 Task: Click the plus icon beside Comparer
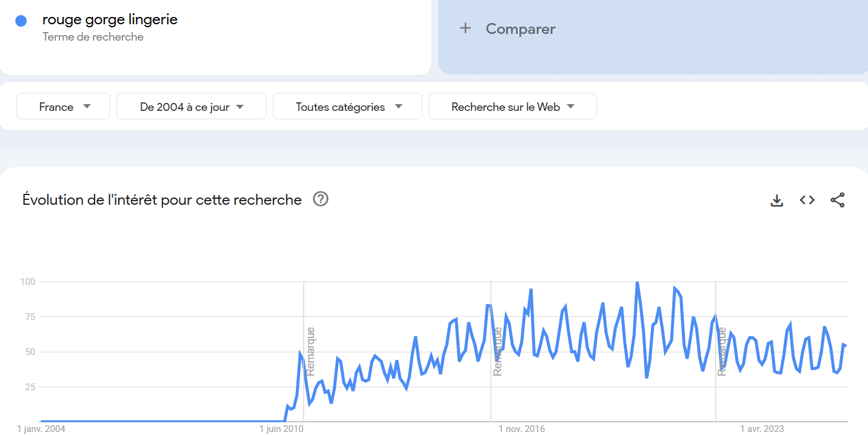(x=466, y=28)
